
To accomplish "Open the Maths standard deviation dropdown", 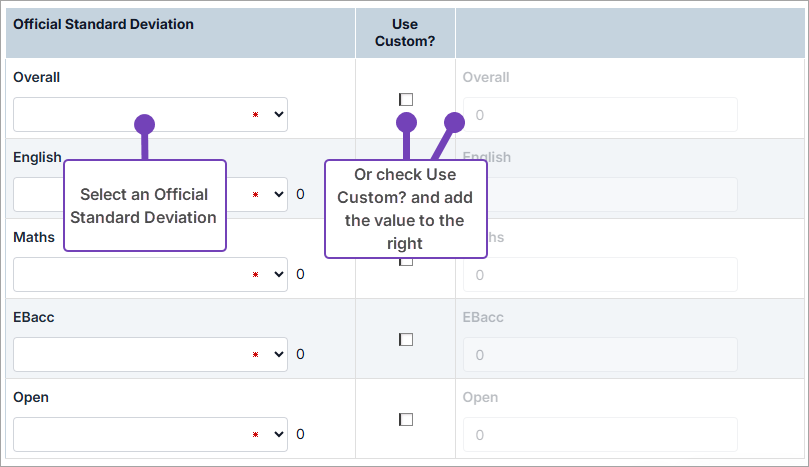I will (x=150, y=274).
